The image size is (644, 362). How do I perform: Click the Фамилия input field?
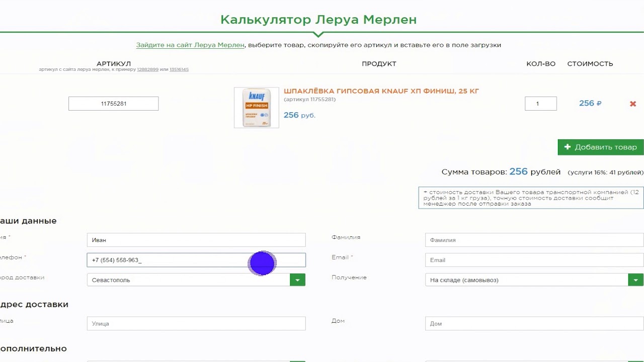pyautogui.click(x=534, y=240)
